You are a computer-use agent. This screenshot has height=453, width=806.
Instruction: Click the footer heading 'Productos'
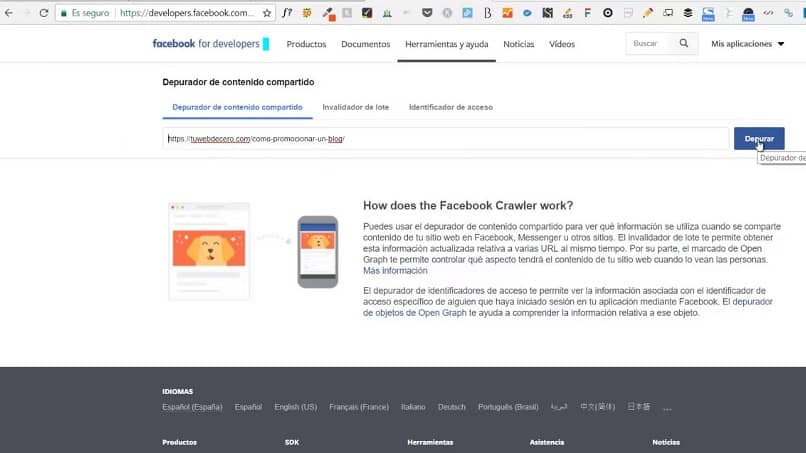click(179, 442)
